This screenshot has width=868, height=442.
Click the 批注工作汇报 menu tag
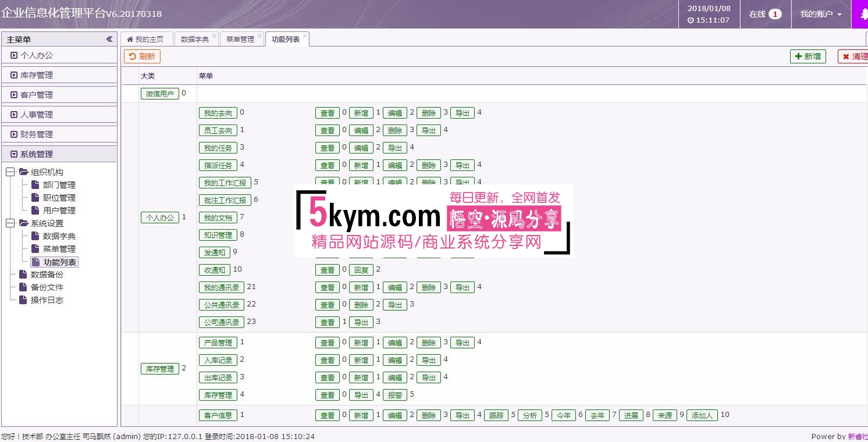[x=225, y=200]
